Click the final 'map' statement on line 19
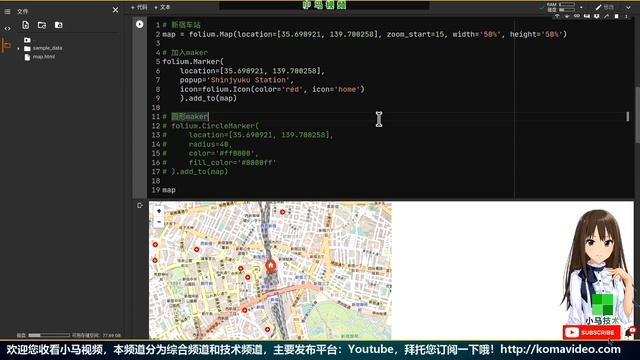640x360 pixels. (169, 190)
